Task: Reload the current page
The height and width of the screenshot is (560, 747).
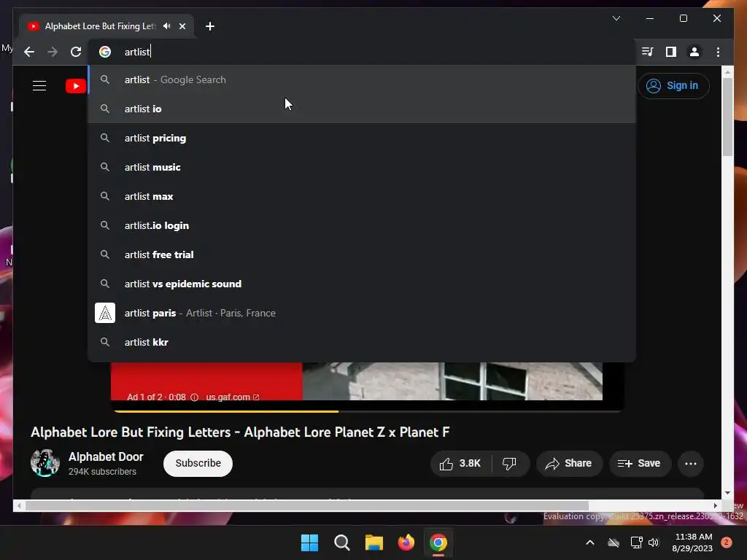Action: tap(76, 52)
